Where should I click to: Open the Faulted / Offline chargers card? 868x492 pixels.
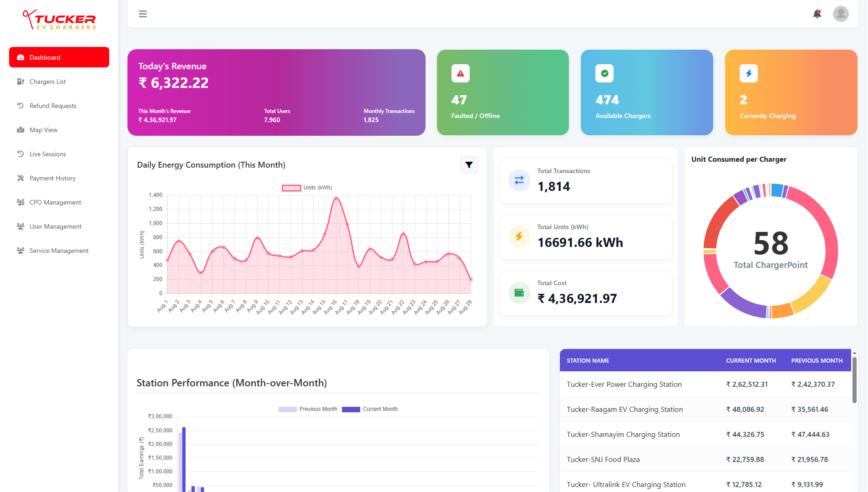(503, 92)
